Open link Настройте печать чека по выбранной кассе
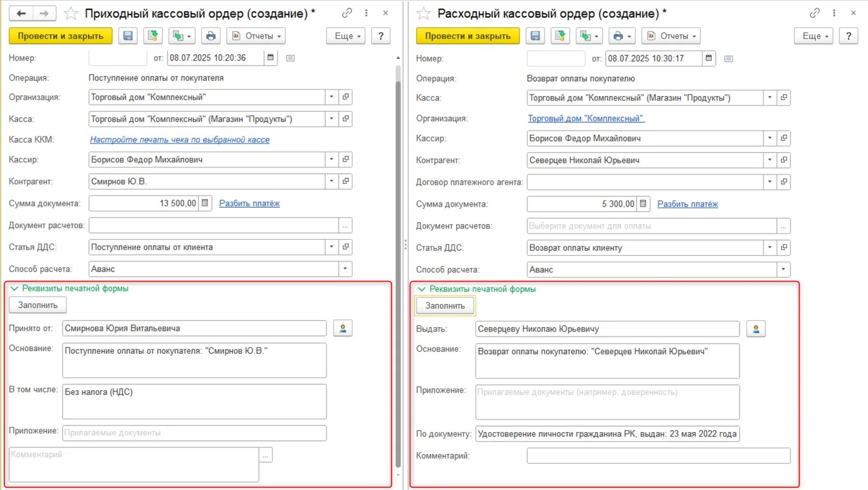 pos(180,139)
